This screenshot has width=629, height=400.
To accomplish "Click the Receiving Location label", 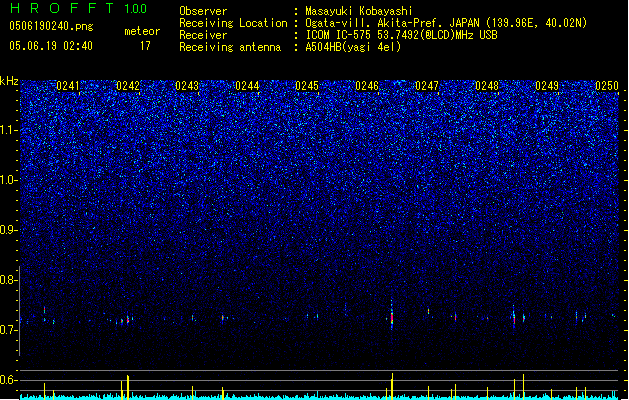I will (233, 23).
